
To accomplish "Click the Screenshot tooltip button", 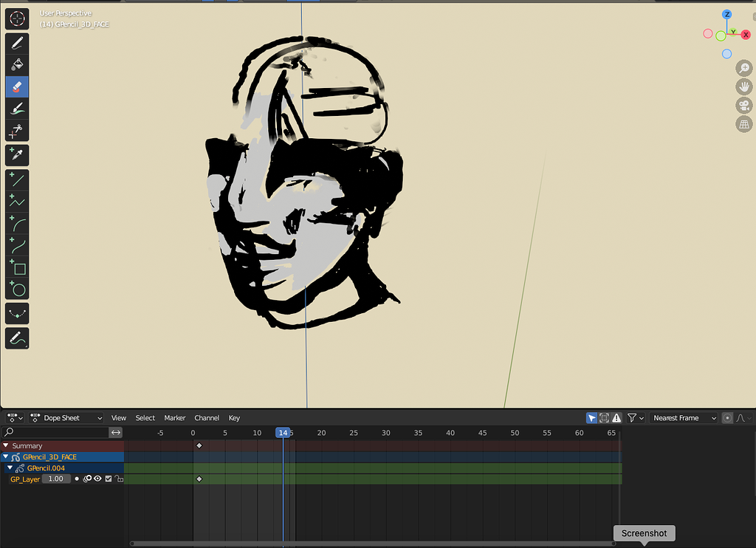I will tap(644, 533).
